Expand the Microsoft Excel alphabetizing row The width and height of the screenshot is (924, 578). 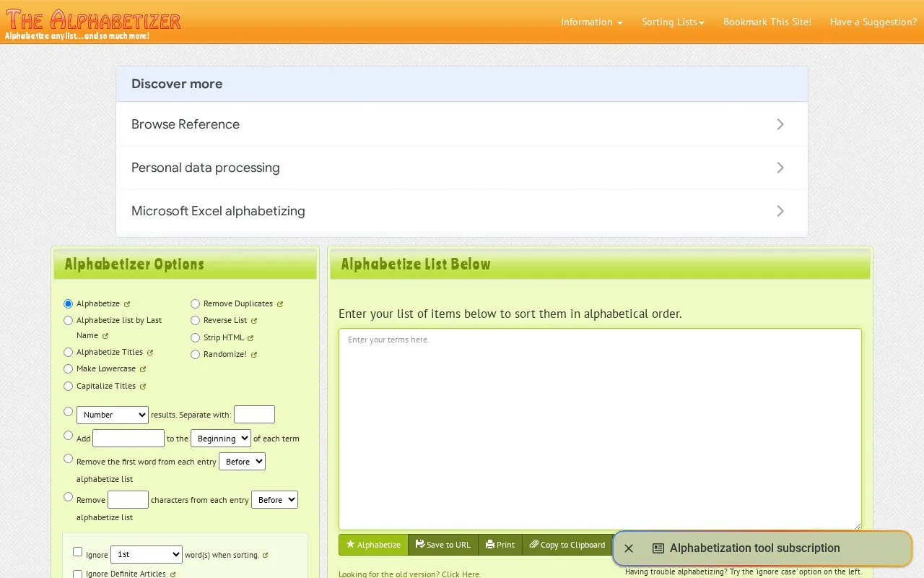click(x=462, y=211)
